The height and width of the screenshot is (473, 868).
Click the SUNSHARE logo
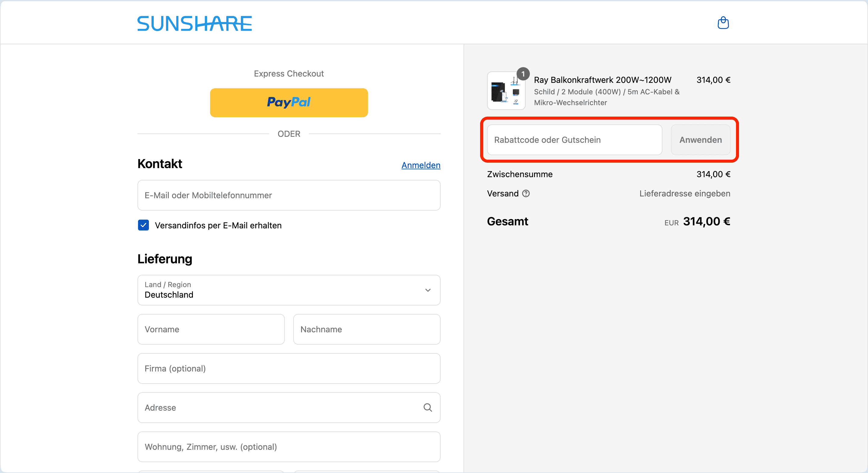(194, 23)
